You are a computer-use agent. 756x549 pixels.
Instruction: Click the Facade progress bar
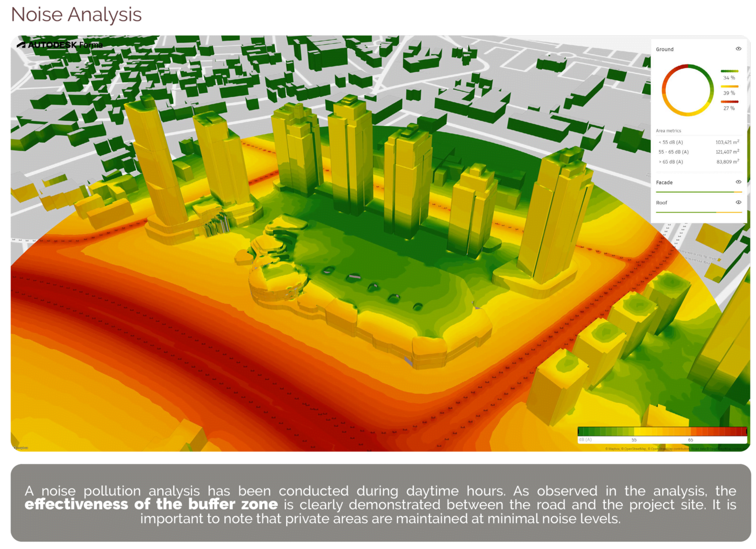tap(698, 192)
